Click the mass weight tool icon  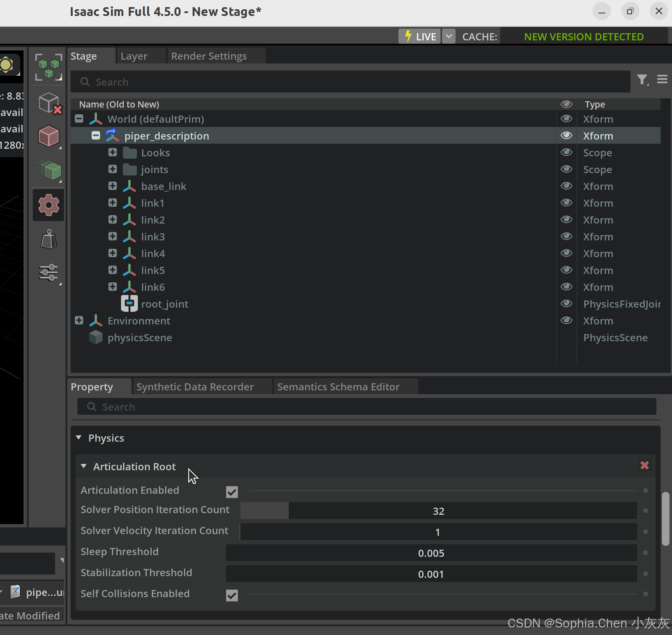(49, 239)
